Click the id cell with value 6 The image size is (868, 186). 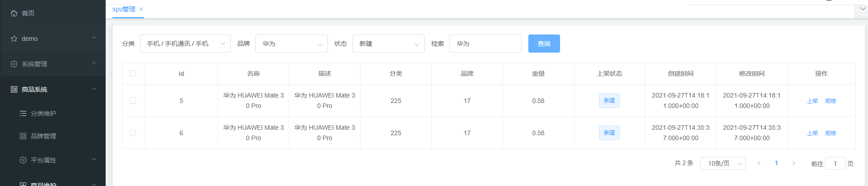click(x=181, y=133)
